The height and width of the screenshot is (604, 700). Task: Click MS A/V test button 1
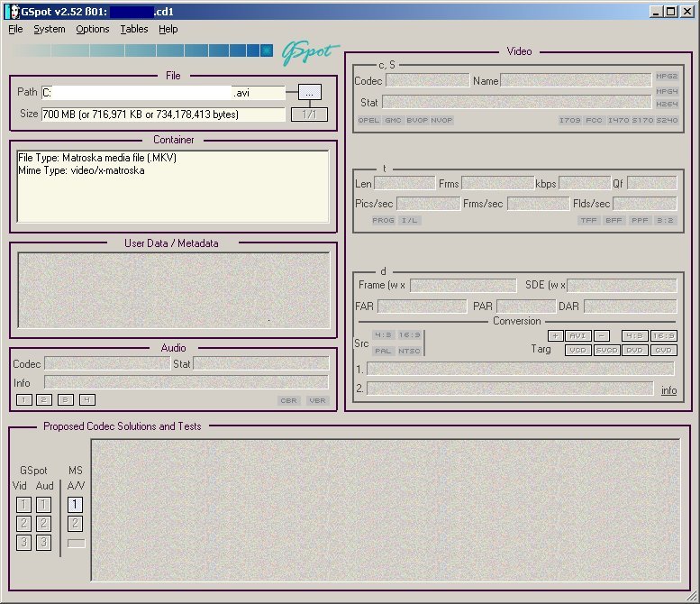(x=75, y=505)
